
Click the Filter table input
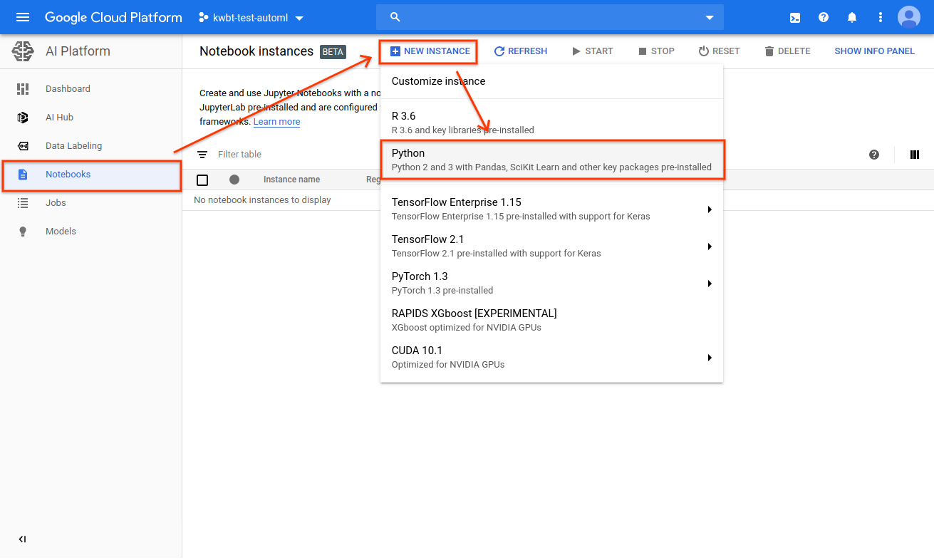click(239, 155)
